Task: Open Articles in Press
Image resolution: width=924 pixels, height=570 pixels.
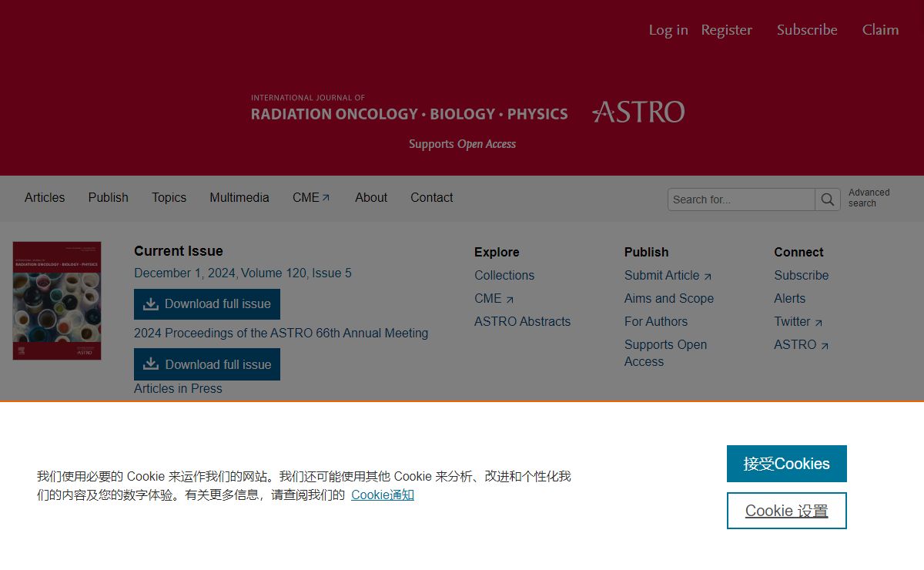Action: point(178,389)
